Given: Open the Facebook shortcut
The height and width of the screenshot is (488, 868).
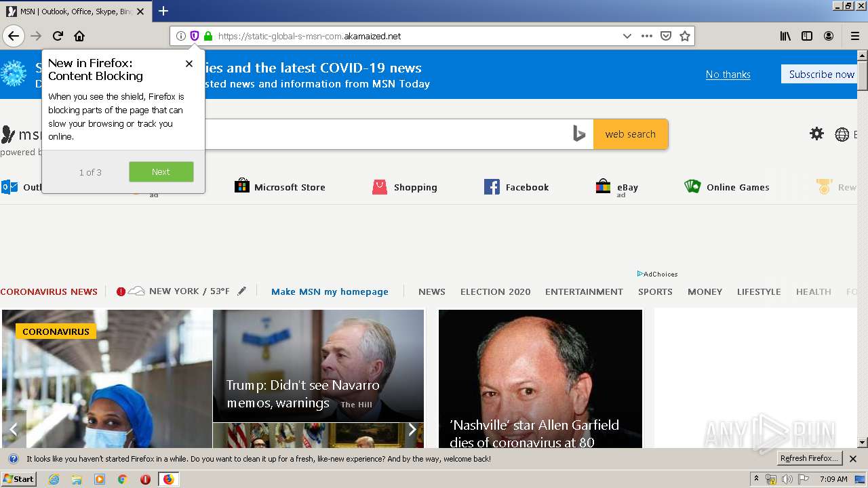Looking at the screenshot, I should click(x=517, y=186).
